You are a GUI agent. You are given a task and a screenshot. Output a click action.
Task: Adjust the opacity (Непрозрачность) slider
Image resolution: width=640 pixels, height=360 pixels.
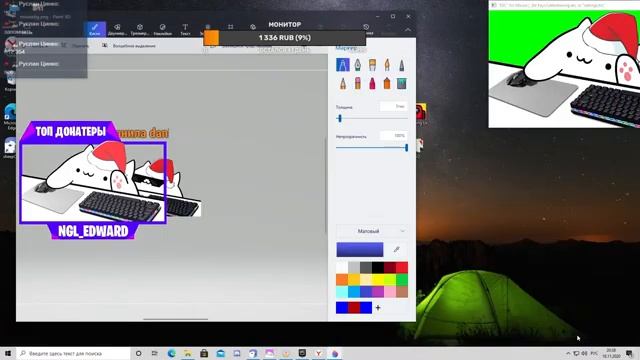[x=371, y=148]
